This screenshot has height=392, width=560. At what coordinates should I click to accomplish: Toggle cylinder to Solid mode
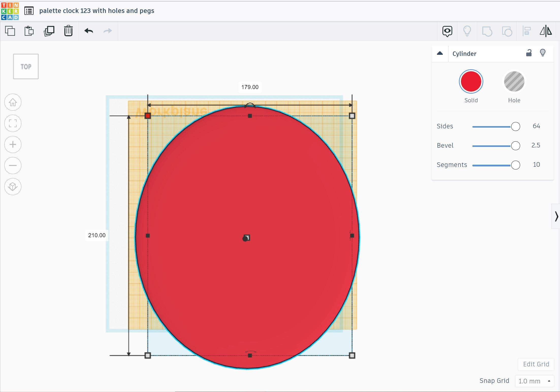point(471,82)
